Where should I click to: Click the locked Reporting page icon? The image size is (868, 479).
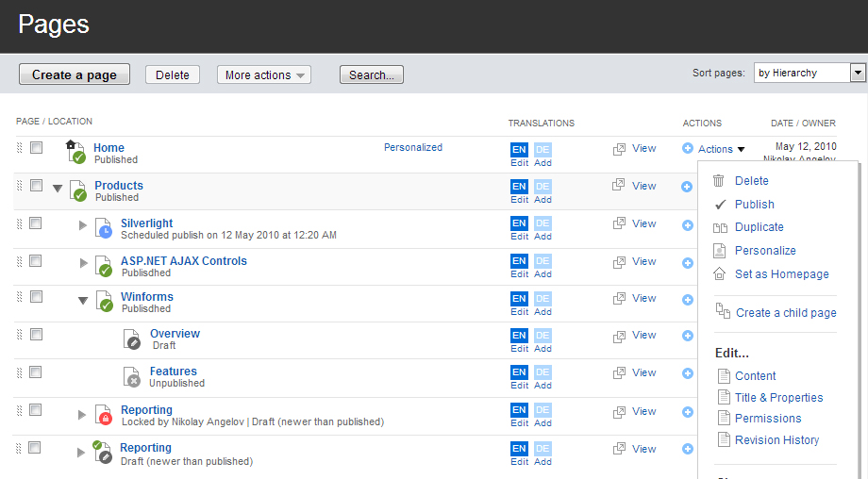(x=105, y=415)
